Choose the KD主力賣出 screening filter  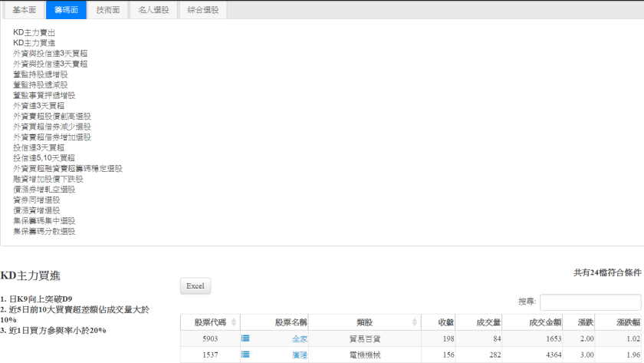tap(34, 32)
